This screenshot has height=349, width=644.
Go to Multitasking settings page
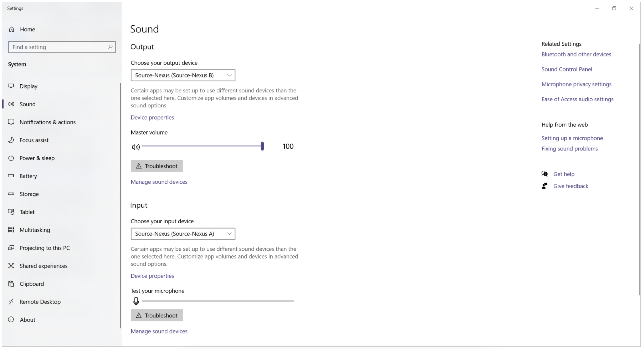pos(35,230)
